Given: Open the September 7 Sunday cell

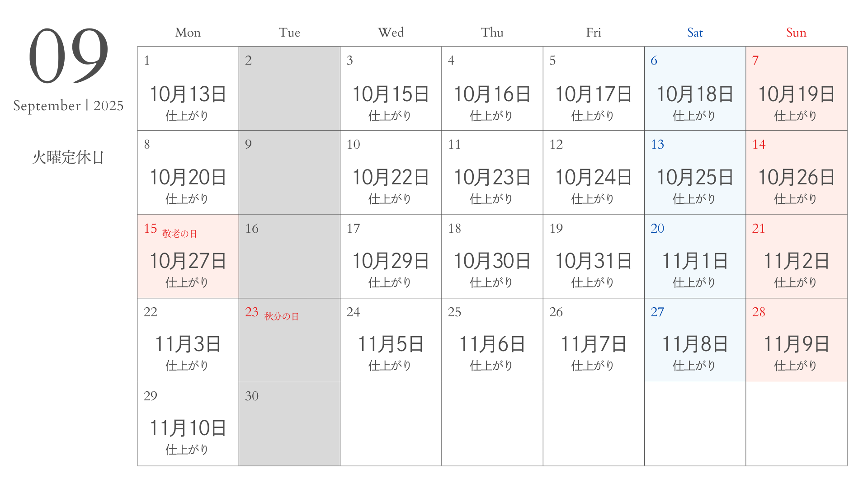Looking at the screenshot, I should click(x=796, y=89).
